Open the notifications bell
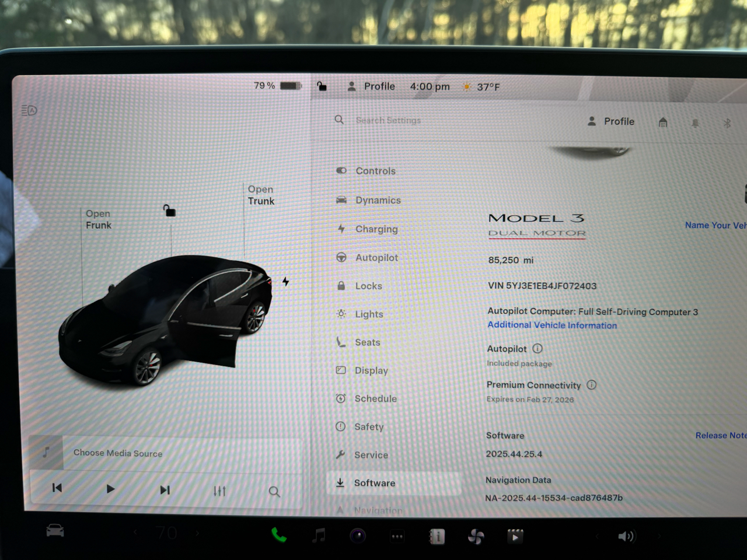Image resolution: width=747 pixels, height=560 pixels. point(695,122)
